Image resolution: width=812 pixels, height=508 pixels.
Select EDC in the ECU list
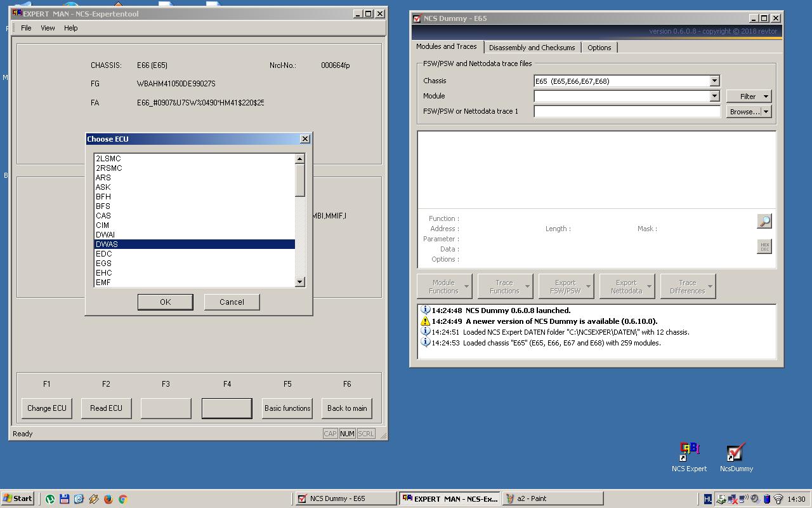(x=194, y=253)
